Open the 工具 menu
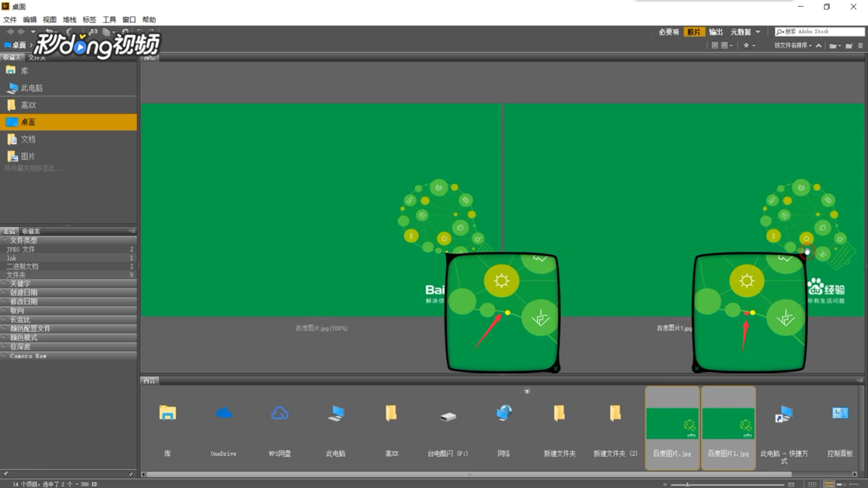Image resolution: width=868 pixels, height=488 pixels. point(109,19)
